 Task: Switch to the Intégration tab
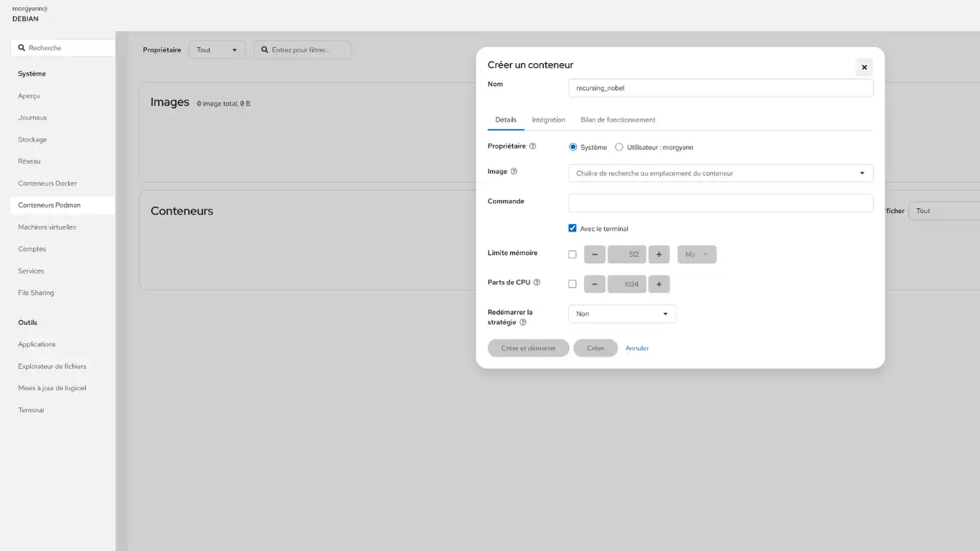click(549, 120)
